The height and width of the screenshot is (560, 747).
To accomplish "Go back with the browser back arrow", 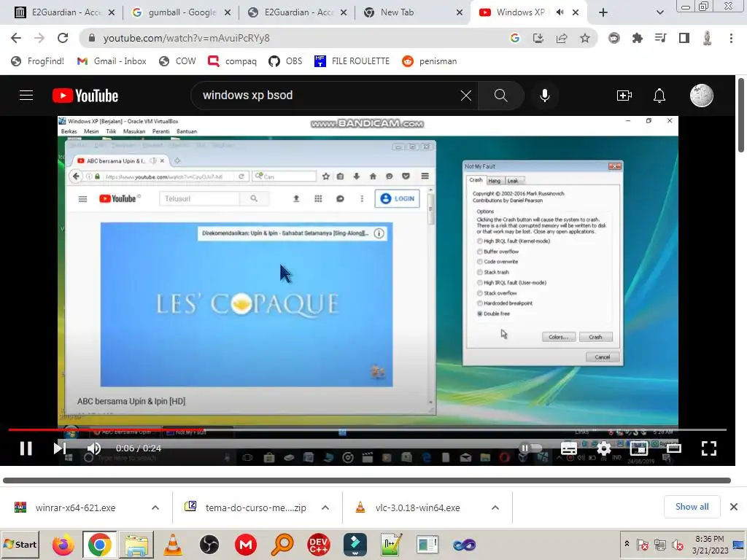I will 16,38.
